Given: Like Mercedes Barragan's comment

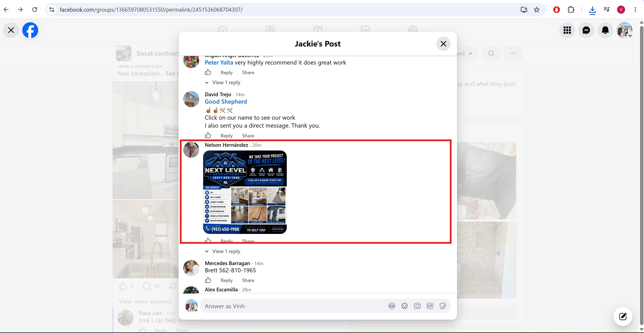Looking at the screenshot, I should 208,280.
